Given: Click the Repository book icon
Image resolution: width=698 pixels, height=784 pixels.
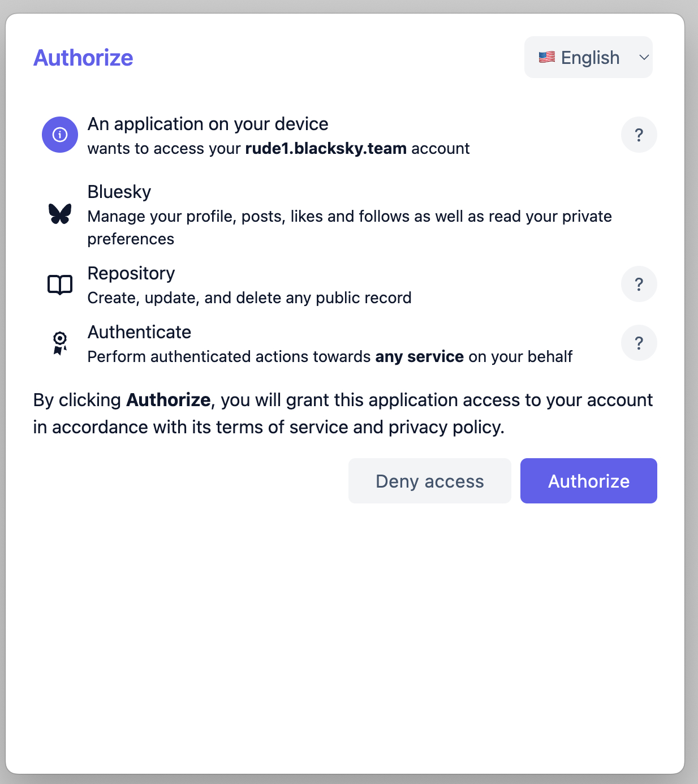Looking at the screenshot, I should [x=60, y=285].
